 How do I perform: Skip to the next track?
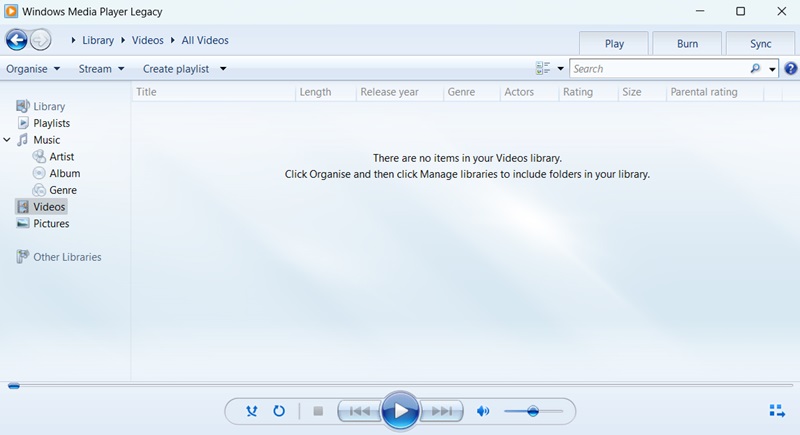pos(442,411)
